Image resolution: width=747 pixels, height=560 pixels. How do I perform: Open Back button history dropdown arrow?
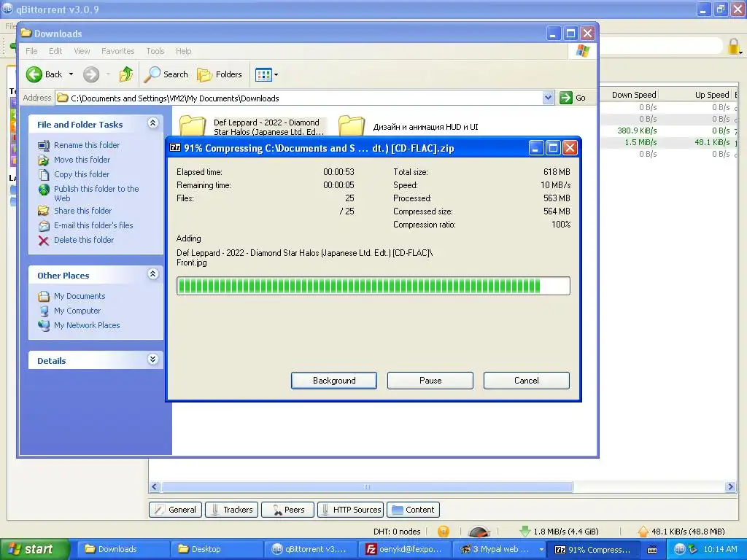point(71,74)
